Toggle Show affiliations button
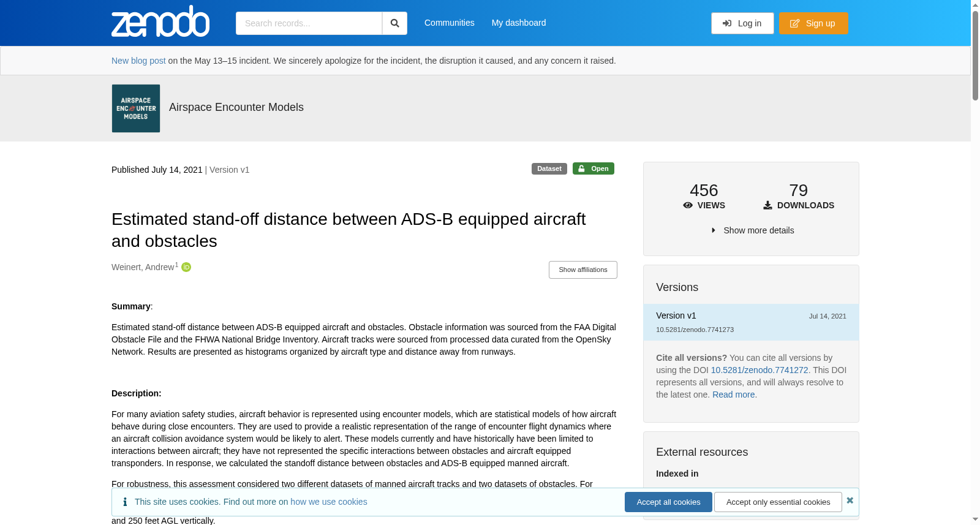This screenshot has height=525, width=980. [x=583, y=270]
